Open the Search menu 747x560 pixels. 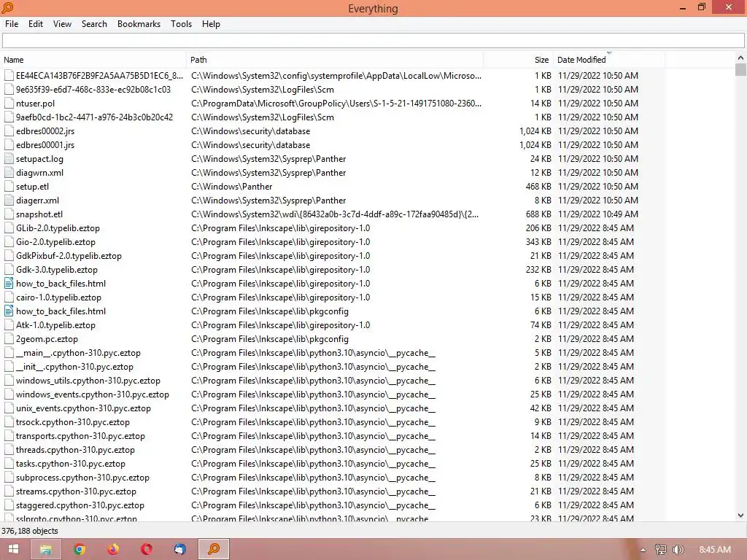pos(94,24)
